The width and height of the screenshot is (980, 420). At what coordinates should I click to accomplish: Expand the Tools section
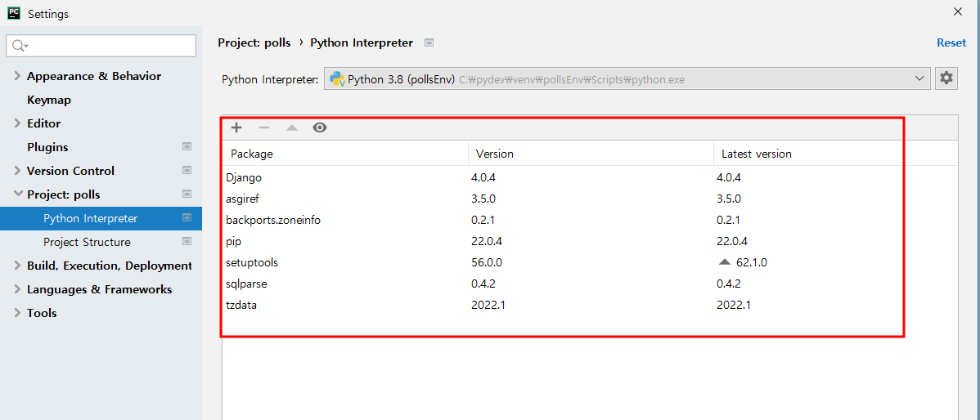tap(17, 313)
